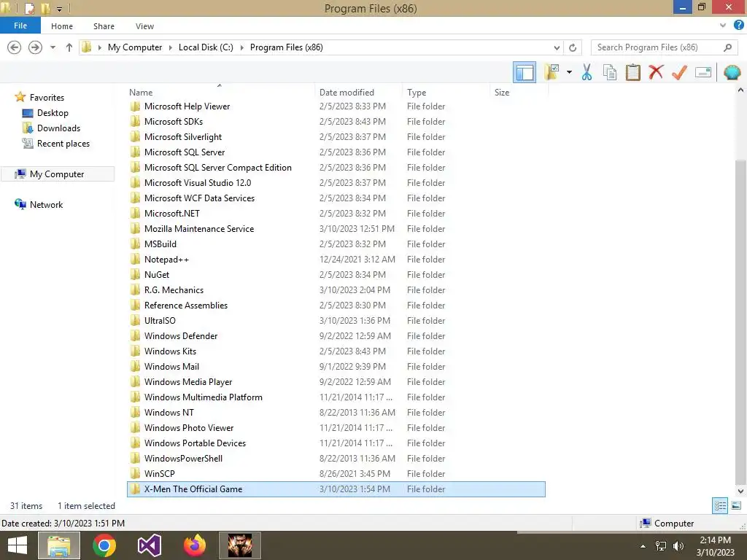Sort by the Size column header
The width and height of the screenshot is (747, 560).
pyautogui.click(x=519, y=93)
